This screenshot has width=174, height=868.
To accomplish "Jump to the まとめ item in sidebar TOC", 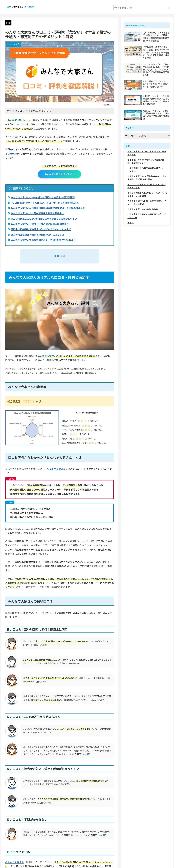I will pyautogui.click(x=130, y=223).
